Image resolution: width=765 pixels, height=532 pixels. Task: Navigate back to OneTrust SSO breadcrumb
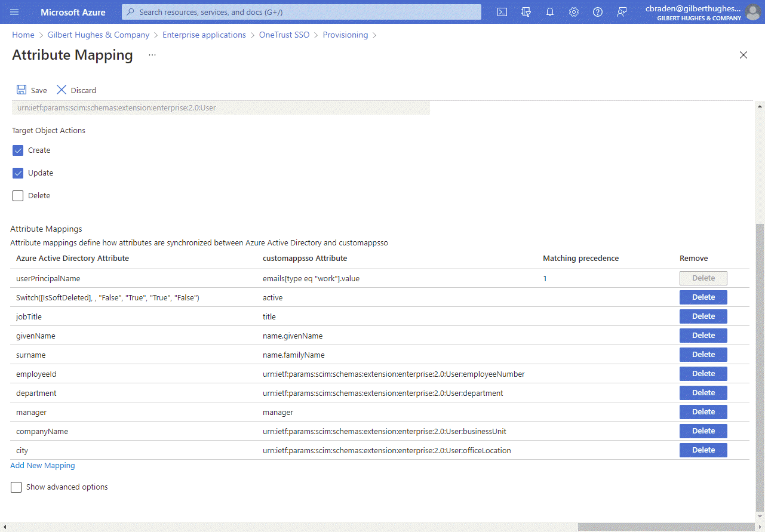[284, 35]
